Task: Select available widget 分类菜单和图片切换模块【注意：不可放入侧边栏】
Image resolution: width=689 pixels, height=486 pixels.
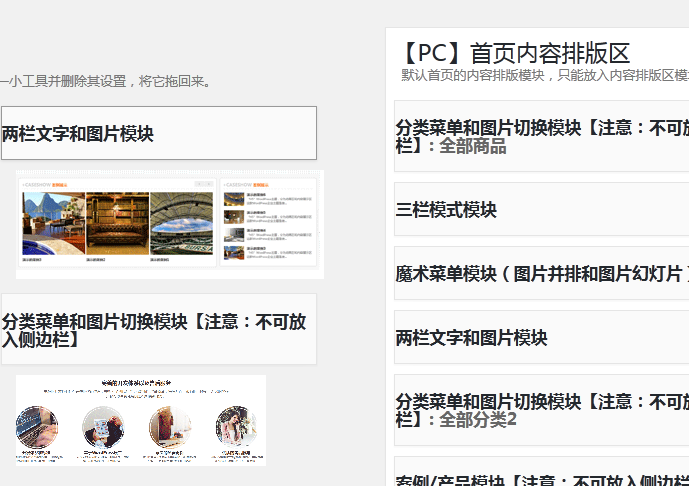Action: tap(159, 329)
